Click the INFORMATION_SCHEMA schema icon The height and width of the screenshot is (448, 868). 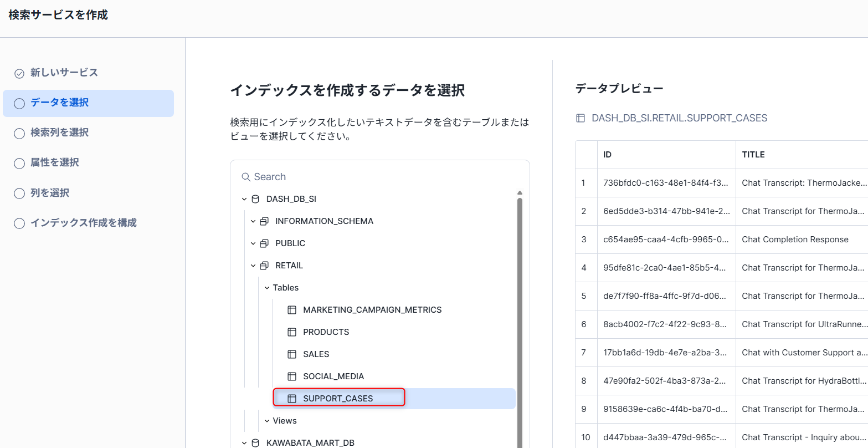pos(264,221)
